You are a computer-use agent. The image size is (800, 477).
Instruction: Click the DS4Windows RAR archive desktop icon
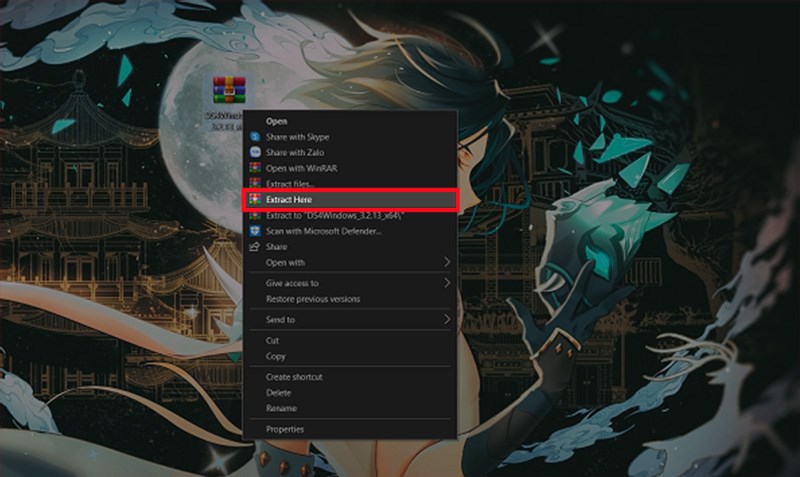pyautogui.click(x=229, y=94)
